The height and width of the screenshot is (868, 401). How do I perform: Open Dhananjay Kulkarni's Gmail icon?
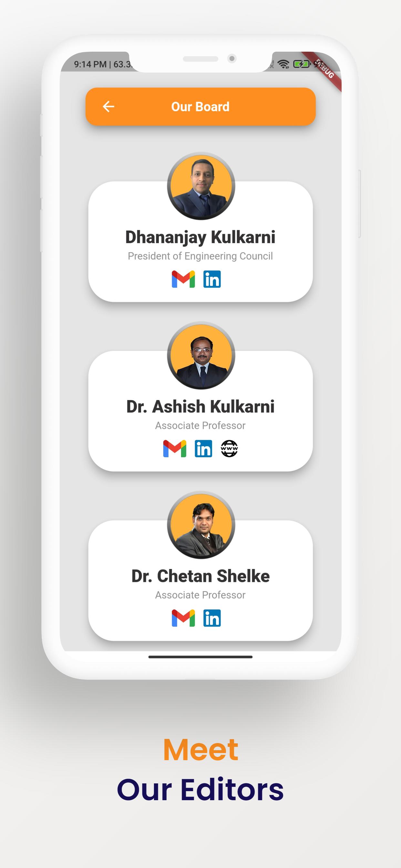[x=183, y=279]
